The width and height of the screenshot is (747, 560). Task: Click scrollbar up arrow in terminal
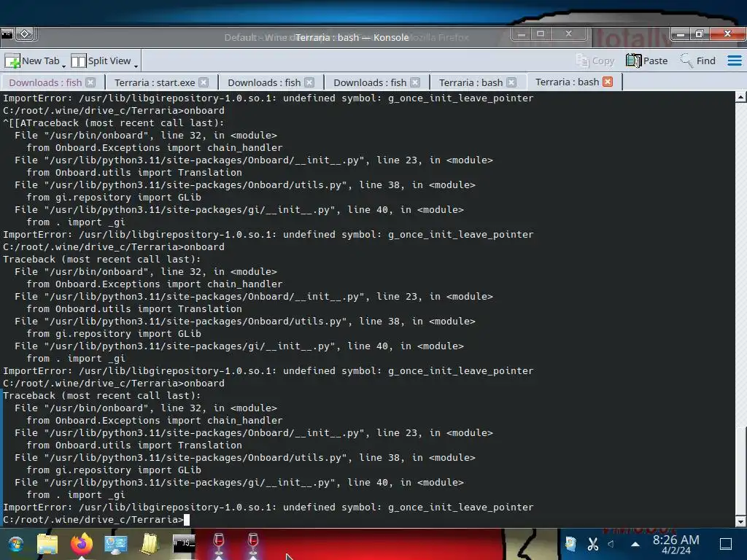click(741, 97)
